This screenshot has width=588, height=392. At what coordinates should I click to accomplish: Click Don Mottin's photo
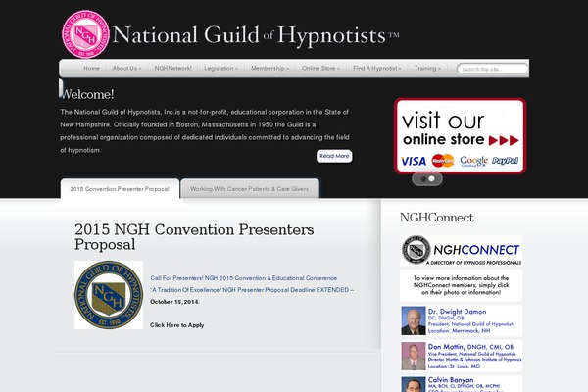[x=414, y=356]
